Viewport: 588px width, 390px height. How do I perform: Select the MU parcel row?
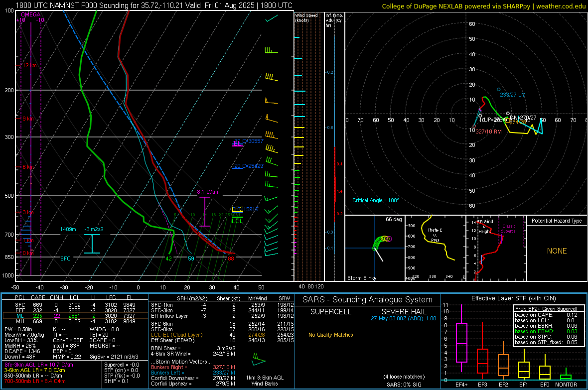(75, 321)
